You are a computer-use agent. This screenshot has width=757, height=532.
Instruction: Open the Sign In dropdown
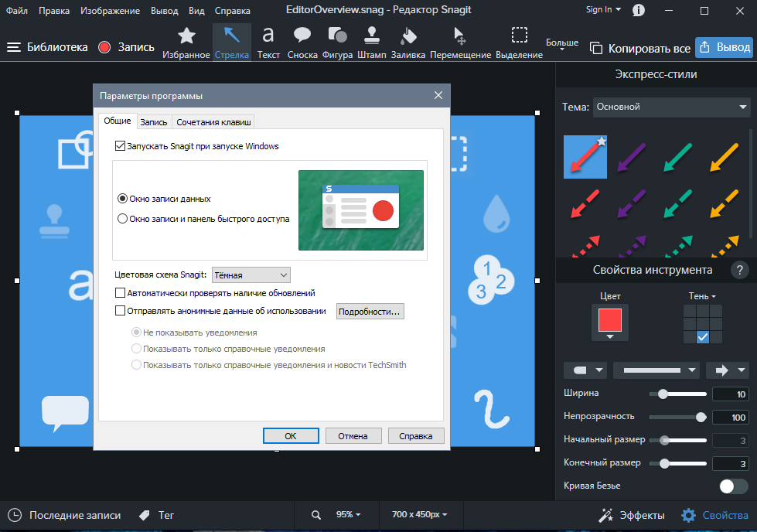tap(603, 9)
